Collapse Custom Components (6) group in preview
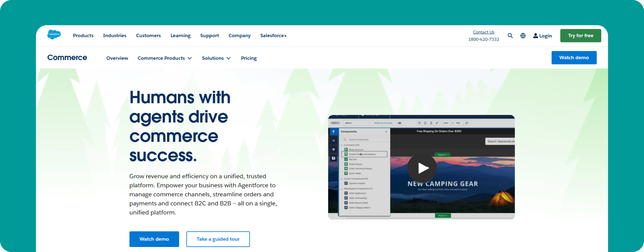Screen dimensions: 644x252 point(342,179)
